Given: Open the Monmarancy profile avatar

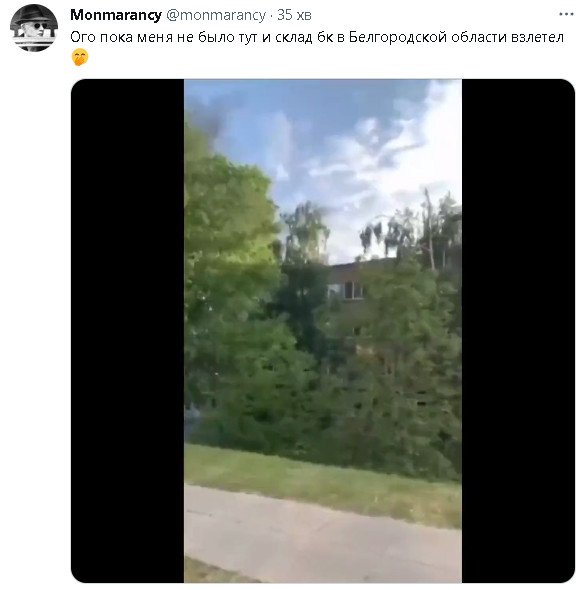Looking at the screenshot, I should (34, 28).
